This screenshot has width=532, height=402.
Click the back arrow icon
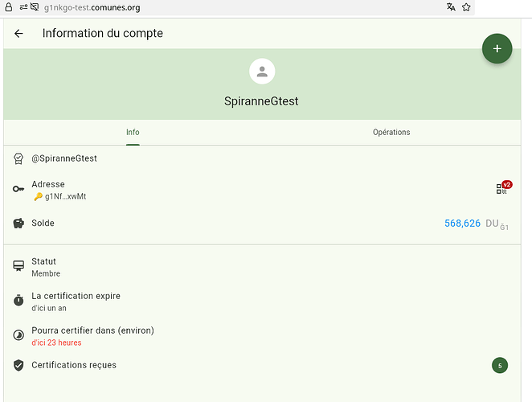(18, 34)
